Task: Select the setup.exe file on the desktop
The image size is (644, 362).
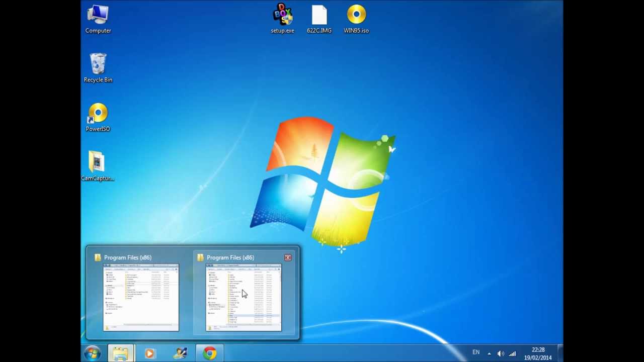Action: point(282,19)
